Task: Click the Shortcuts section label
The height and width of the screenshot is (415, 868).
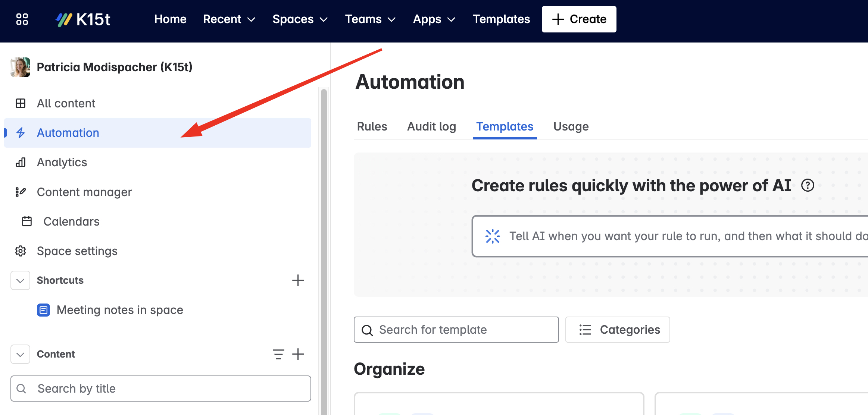Action: pos(60,280)
